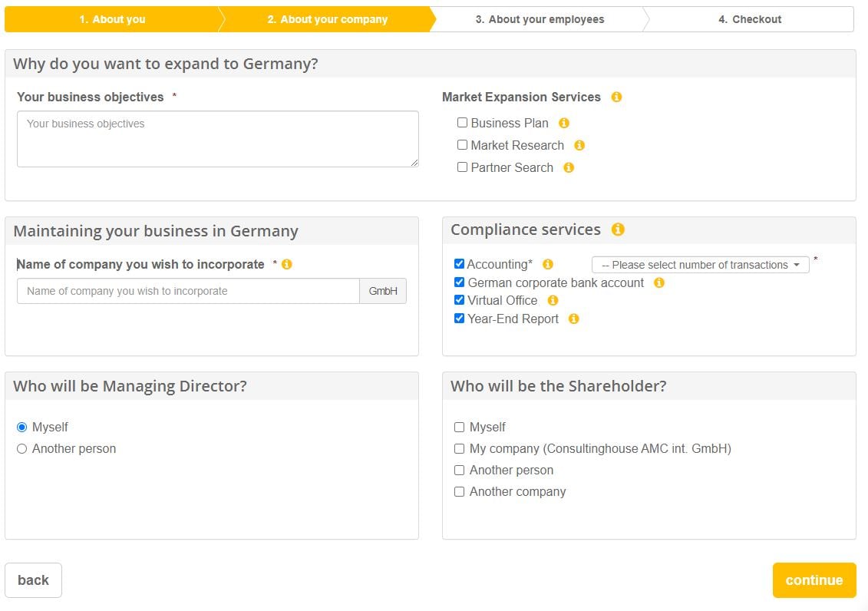Image resolution: width=868 pixels, height=611 pixels.
Task: Open the info icon next to Accounting
Action: [x=547, y=264]
